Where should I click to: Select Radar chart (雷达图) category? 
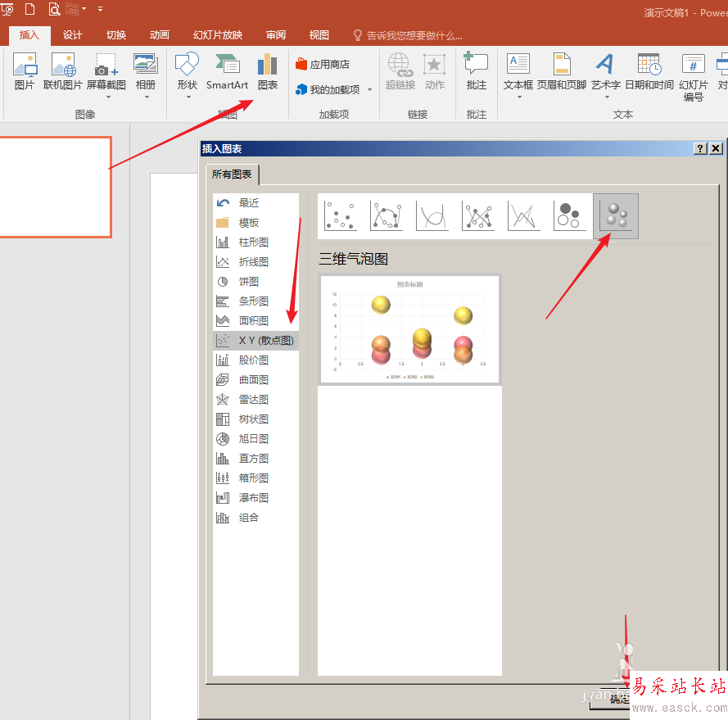[255, 400]
